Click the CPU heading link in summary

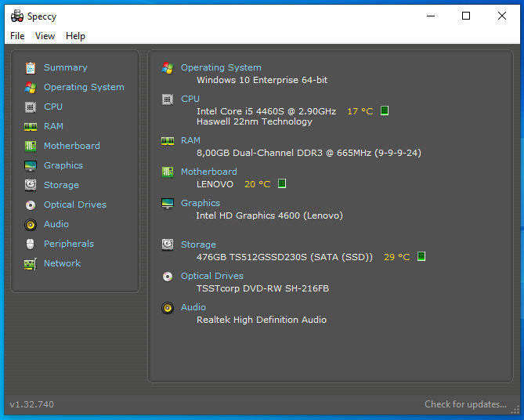pos(190,99)
